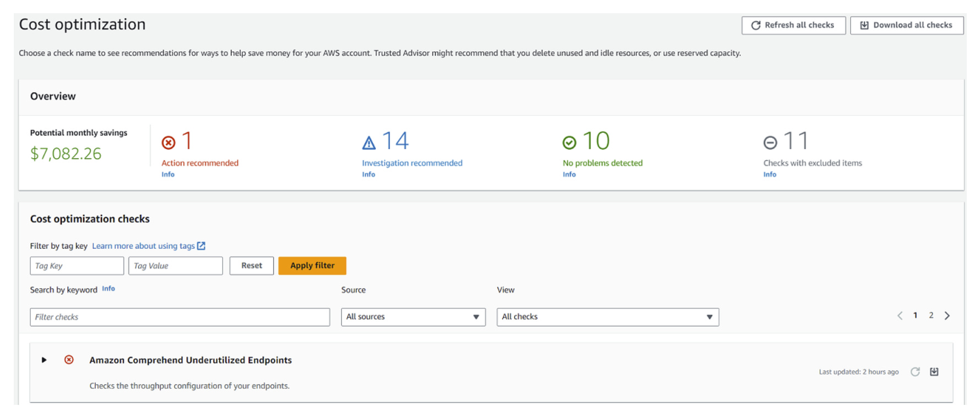Screen dimensions: 980x417
Task: Open Learn more about using tags link
Action: click(143, 246)
